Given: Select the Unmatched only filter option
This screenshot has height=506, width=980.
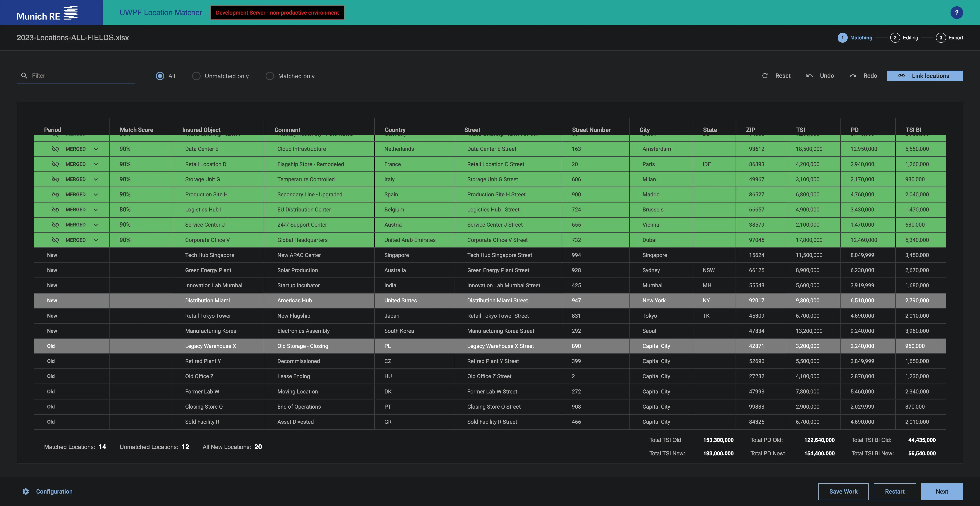Looking at the screenshot, I should [x=196, y=76].
